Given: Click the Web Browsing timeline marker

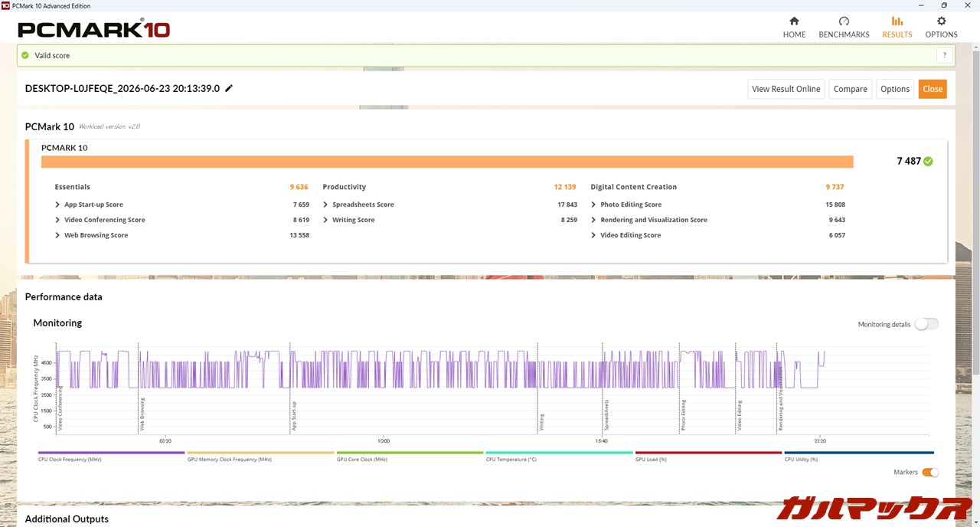Looking at the screenshot, I should (142, 414).
